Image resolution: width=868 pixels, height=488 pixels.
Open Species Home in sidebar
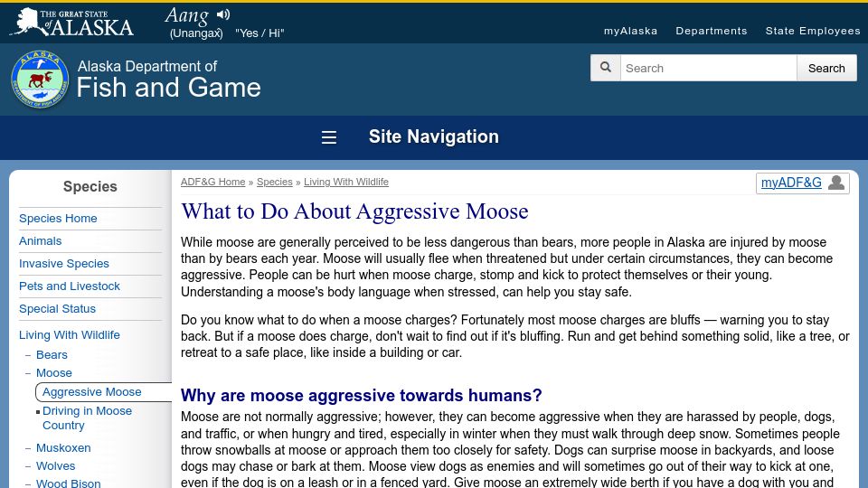[x=58, y=219]
